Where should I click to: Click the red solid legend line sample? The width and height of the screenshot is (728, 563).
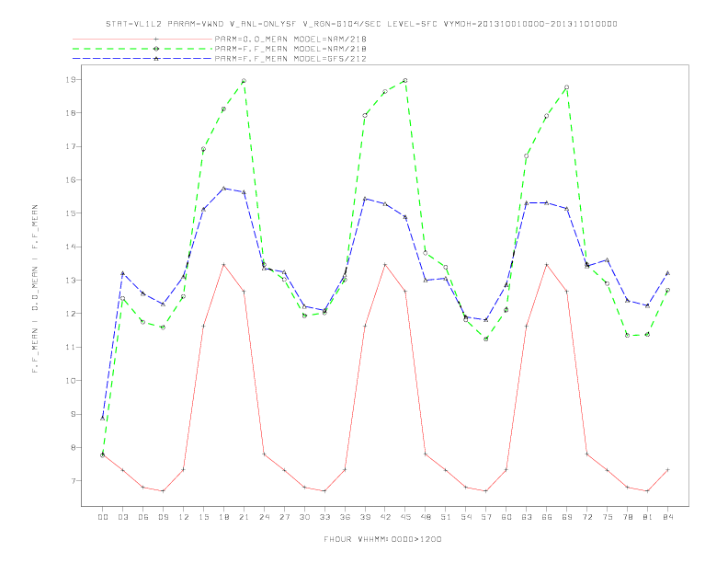click(x=142, y=39)
